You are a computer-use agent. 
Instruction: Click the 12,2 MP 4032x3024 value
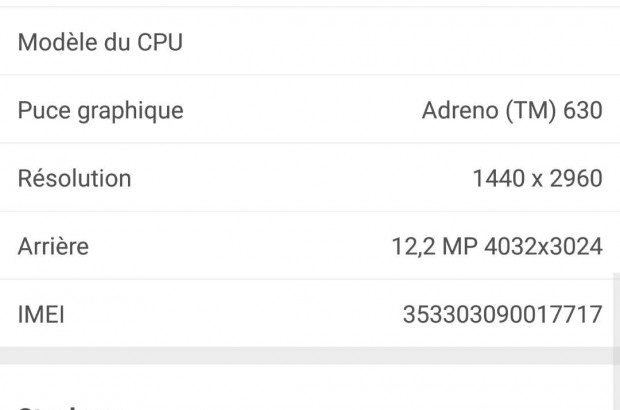tap(497, 246)
